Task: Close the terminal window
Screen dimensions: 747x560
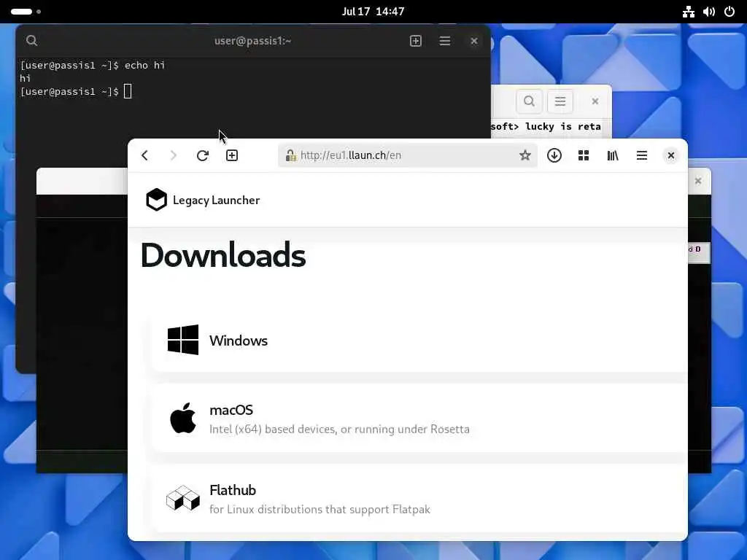Action: pyautogui.click(x=474, y=41)
